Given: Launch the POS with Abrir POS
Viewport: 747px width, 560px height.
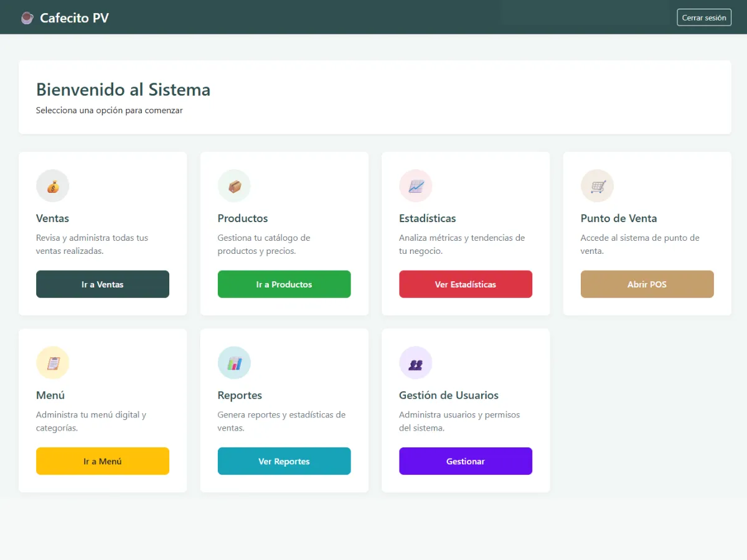Looking at the screenshot, I should [647, 284].
